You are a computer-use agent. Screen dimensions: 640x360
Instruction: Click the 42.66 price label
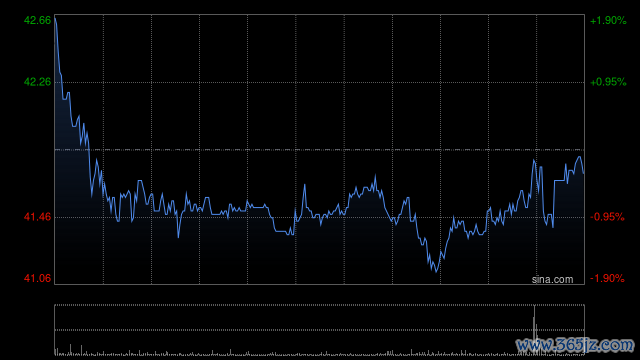pos(38,20)
